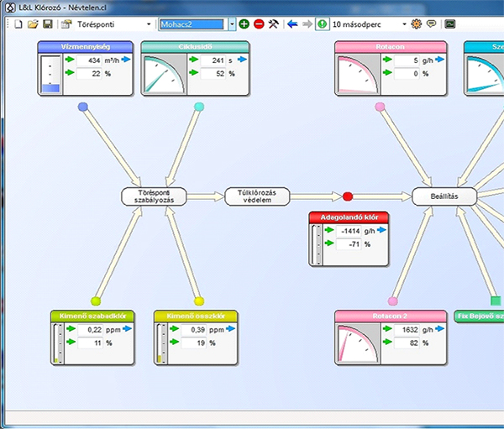Screen dimensions: 504x429
Task: Click blue arrow next to Ciklusidő s
Action: pyautogui.click(x=243, y=60)
